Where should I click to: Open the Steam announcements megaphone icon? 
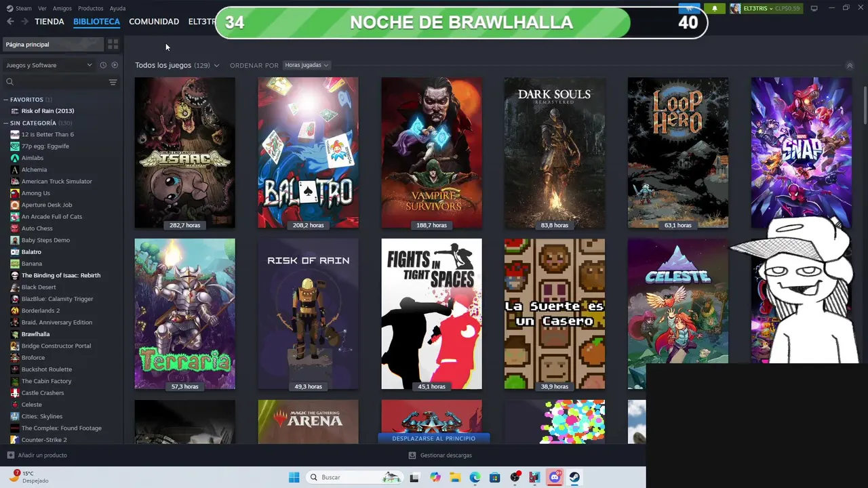pyautogui.click(x=690, y=8)
